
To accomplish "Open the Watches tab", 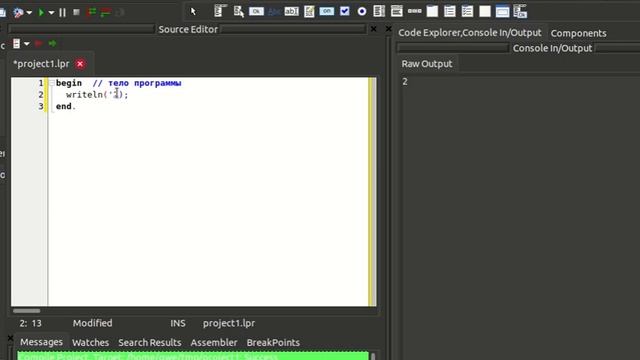I will pyautogui.click(x=91, y=342).
